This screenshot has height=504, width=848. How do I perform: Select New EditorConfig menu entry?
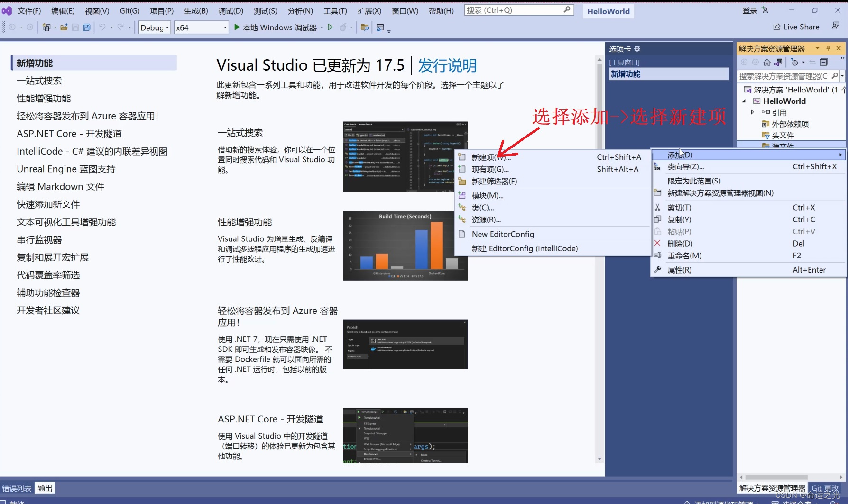(553, 234)
